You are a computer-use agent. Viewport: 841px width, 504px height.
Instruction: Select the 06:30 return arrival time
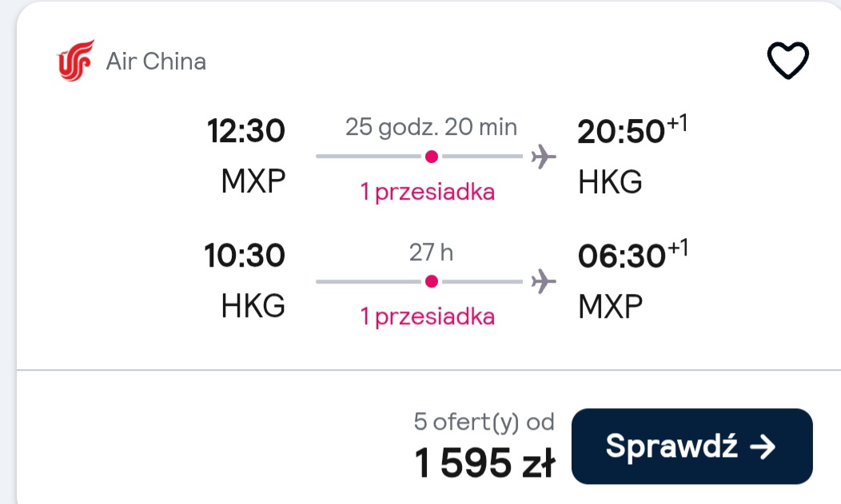pyautogui.click(x=622, y=256)
